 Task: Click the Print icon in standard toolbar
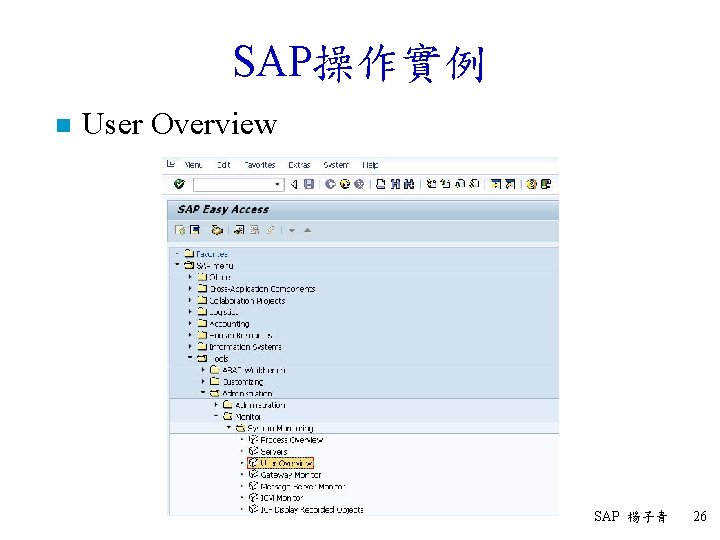(x=381, y=184)
